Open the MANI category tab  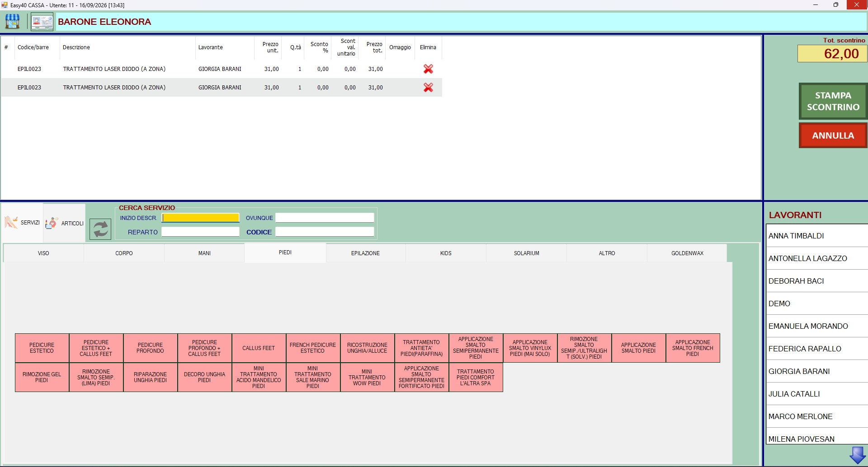(204, 253)
